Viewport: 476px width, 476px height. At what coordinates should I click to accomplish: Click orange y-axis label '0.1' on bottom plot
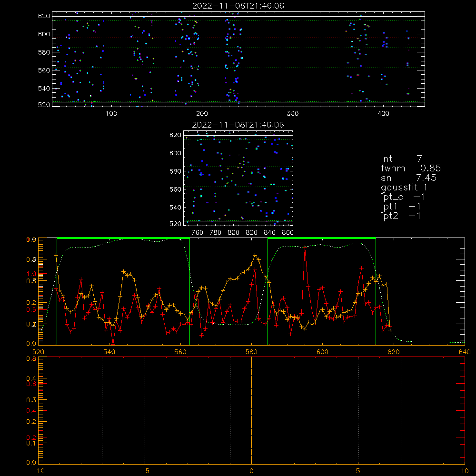(x=31, y=443)
